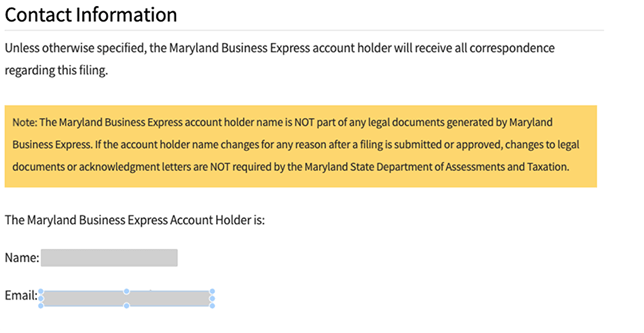Click the "Name:" label
Viewport: 644px width, 333px height.
[22, 258]
